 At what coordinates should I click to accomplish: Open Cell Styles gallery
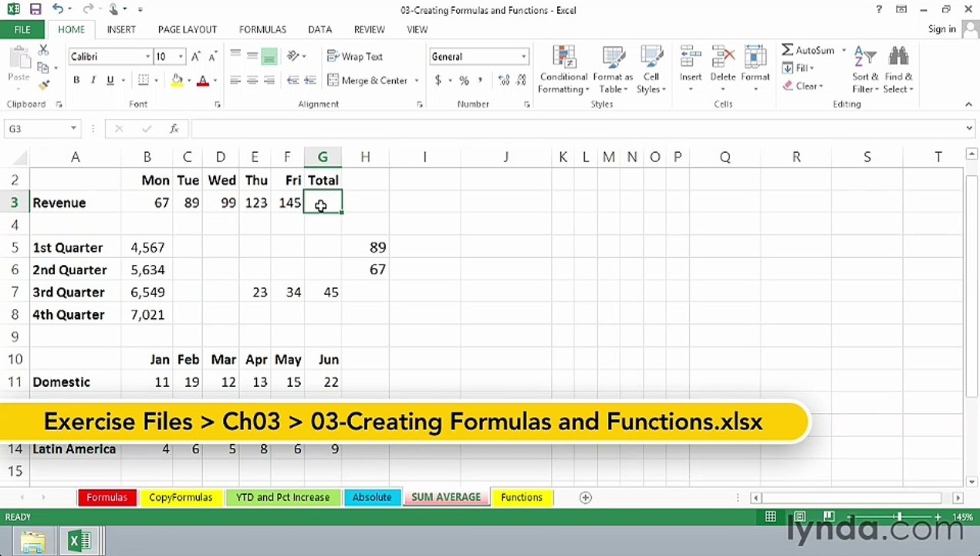[651, 70]
